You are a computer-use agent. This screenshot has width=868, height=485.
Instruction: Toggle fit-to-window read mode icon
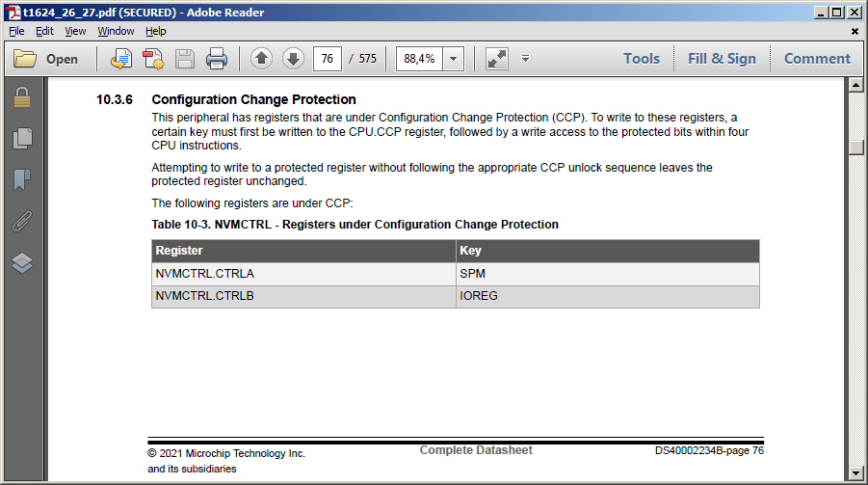tap(496, 59)
